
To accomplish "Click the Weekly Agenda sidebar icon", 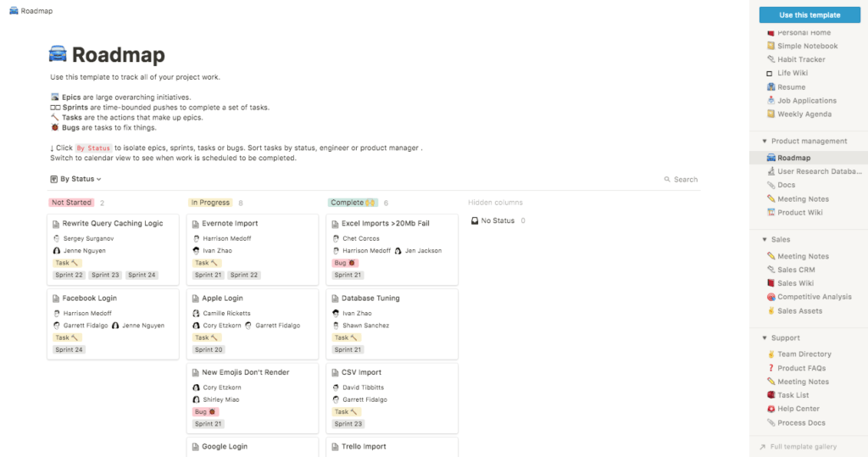I will tap(771, 114).
